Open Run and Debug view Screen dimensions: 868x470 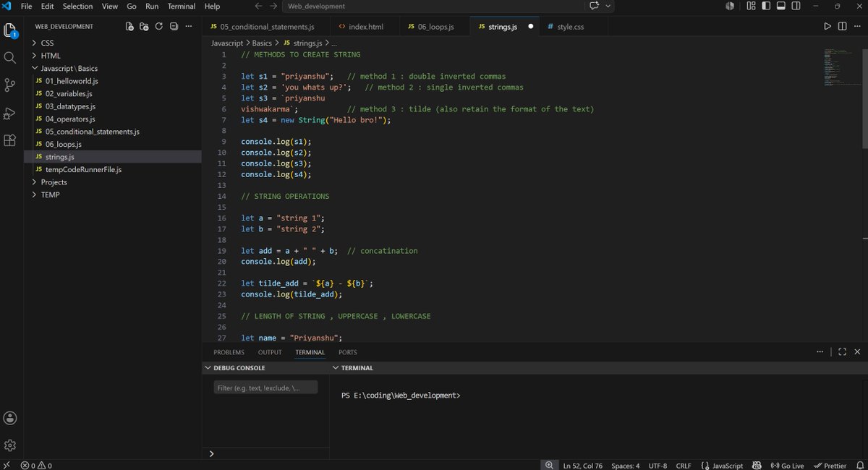tap(10, 114)
